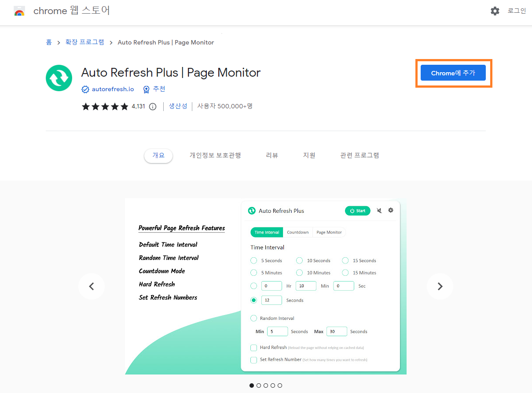Show the previous screenshot with left arrow

click(x=92, y=286)
